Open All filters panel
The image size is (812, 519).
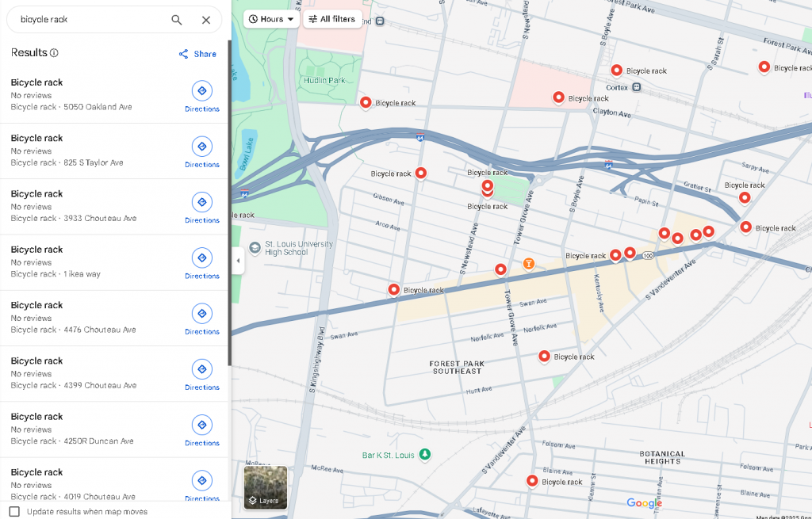333,19
